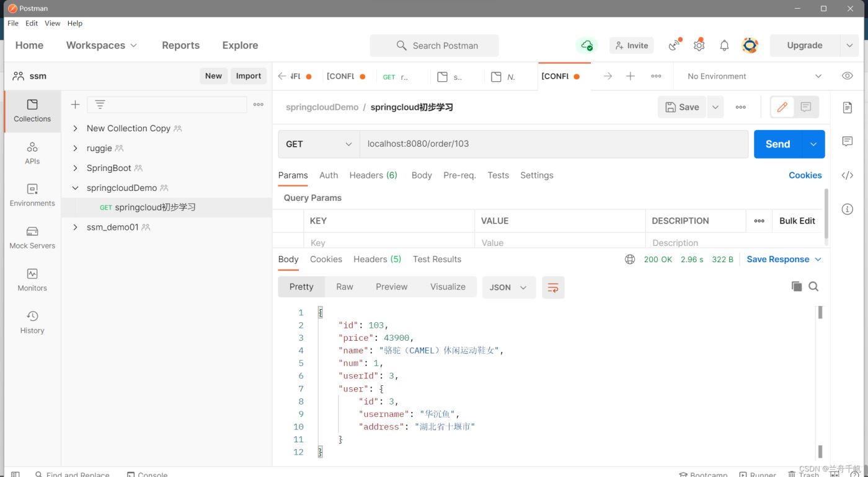Switch to the Tests tab
The width and height of the screenshot is (868, 477).
click(x=498, y=175)
